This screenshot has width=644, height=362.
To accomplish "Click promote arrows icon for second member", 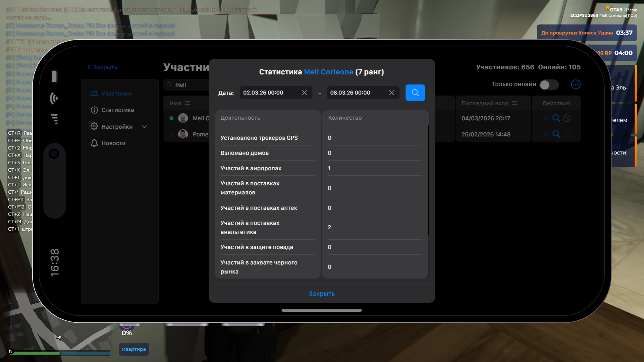I will point(546,134).
